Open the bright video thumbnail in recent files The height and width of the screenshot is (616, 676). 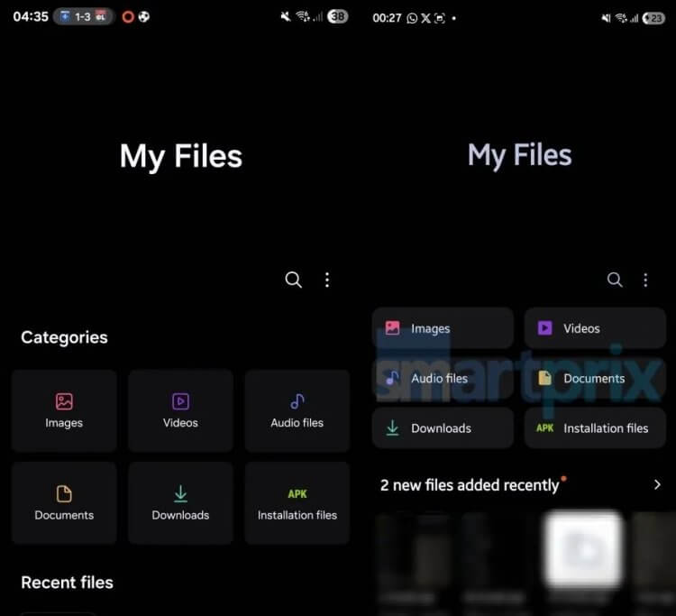[583, 550]
